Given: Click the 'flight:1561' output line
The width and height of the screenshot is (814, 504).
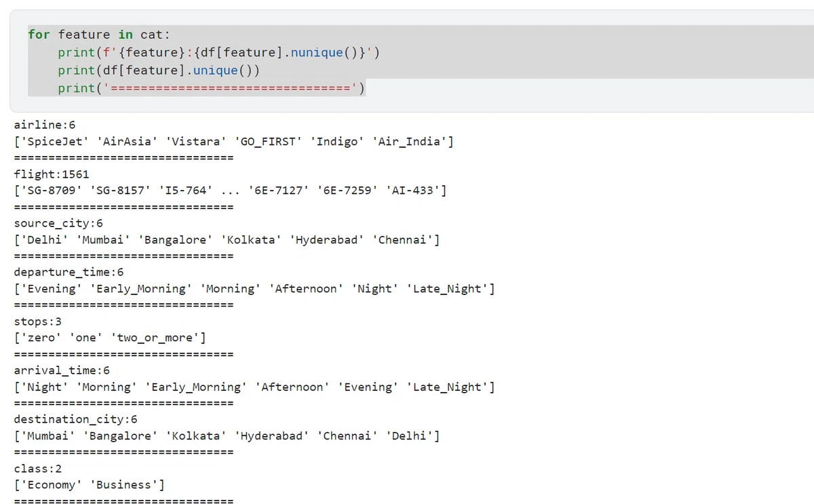Looking at the screenshot, I should pos(52,174).
